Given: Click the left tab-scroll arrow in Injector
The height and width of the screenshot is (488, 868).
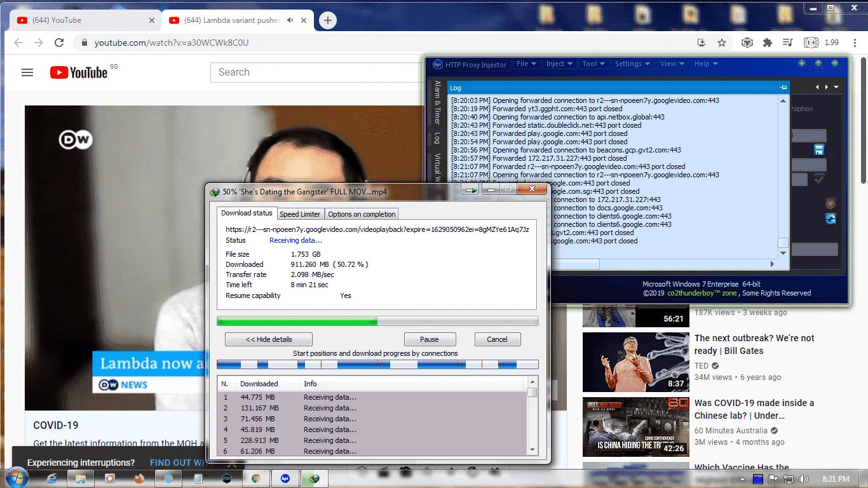Looking at the screenshot, I should click(818, 87).
